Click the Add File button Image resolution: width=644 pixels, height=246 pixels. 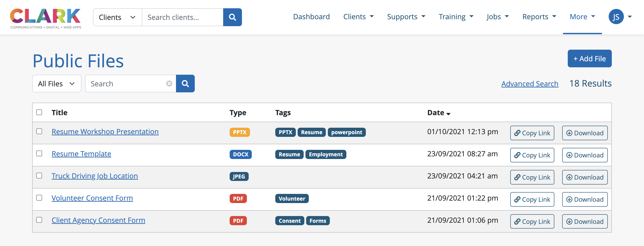point(589,59)
